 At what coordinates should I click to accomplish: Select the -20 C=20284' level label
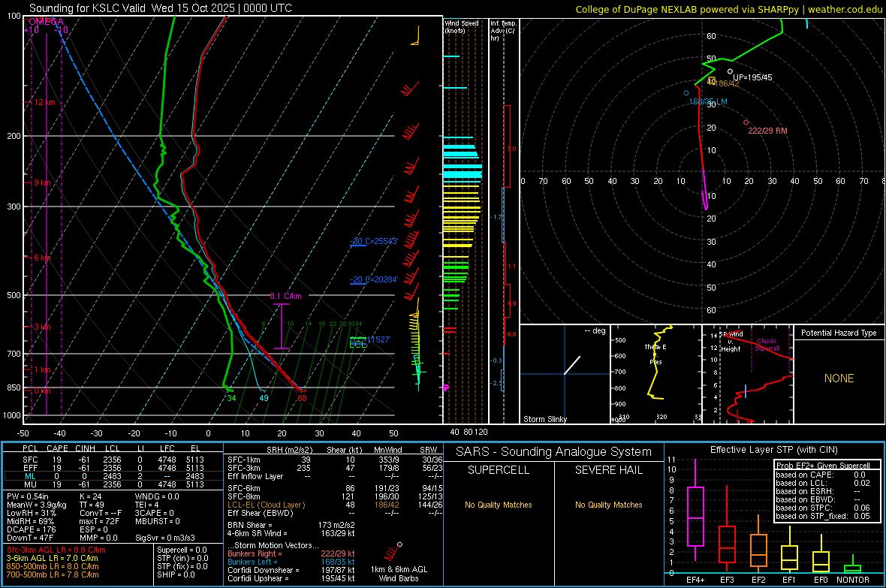click(x=374, y=279)
